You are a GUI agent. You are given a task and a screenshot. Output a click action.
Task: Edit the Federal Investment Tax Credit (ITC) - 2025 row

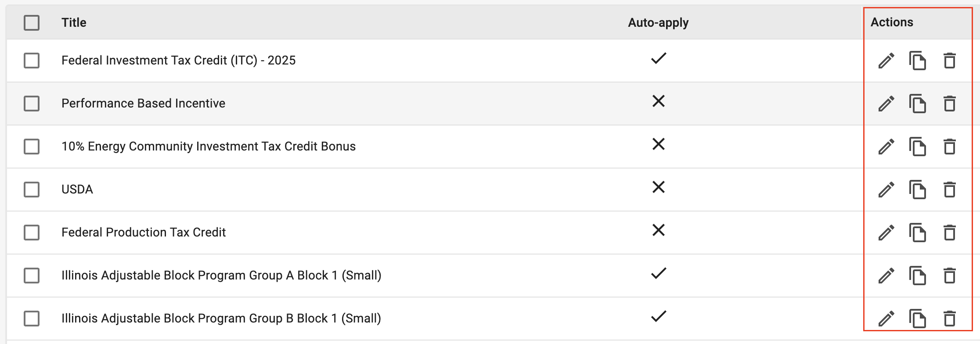point(886,61)
